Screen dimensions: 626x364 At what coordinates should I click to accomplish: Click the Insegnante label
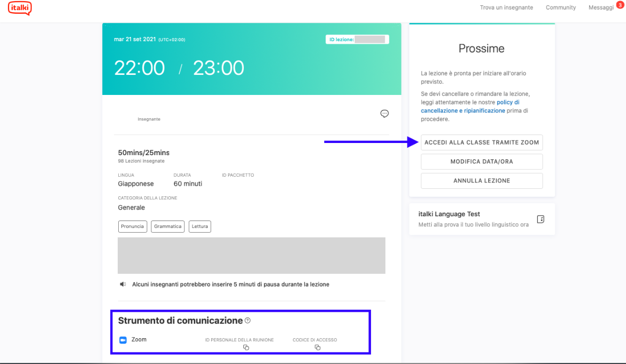[149, 119]
